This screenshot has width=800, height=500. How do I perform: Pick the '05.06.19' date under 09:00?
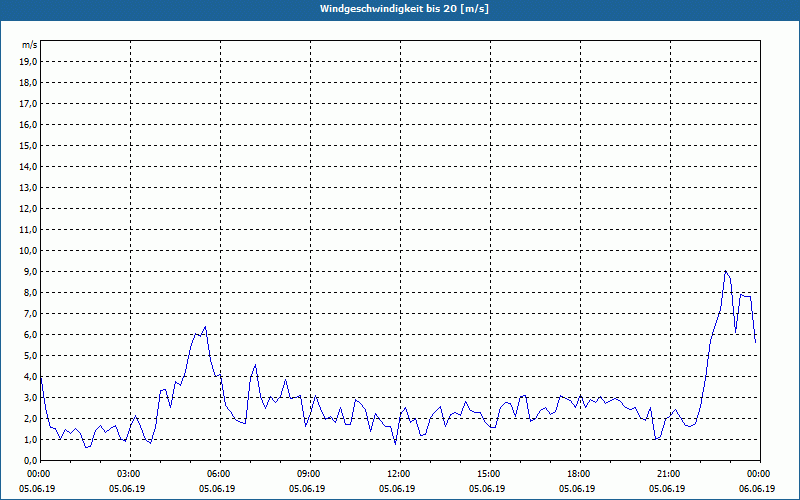pos(307,488)
